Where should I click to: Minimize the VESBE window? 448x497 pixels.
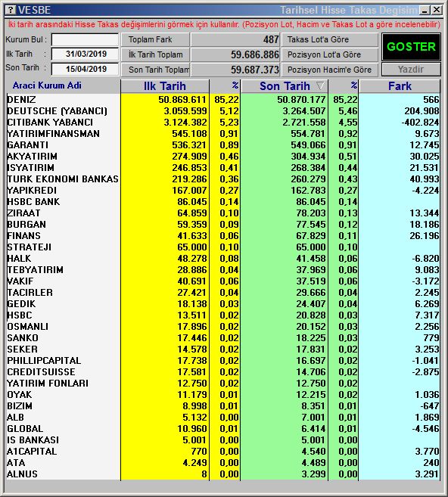pyautogui.click(x=425, y=10)
